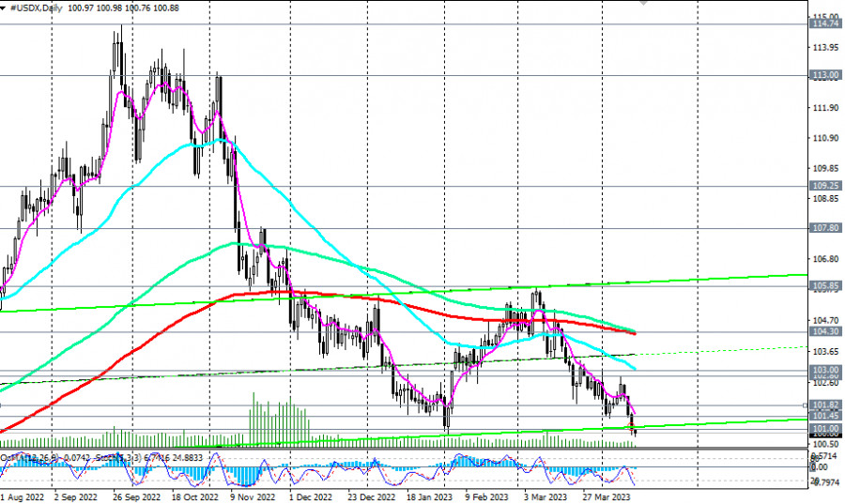Select the 114.74 price level tag

825,24
